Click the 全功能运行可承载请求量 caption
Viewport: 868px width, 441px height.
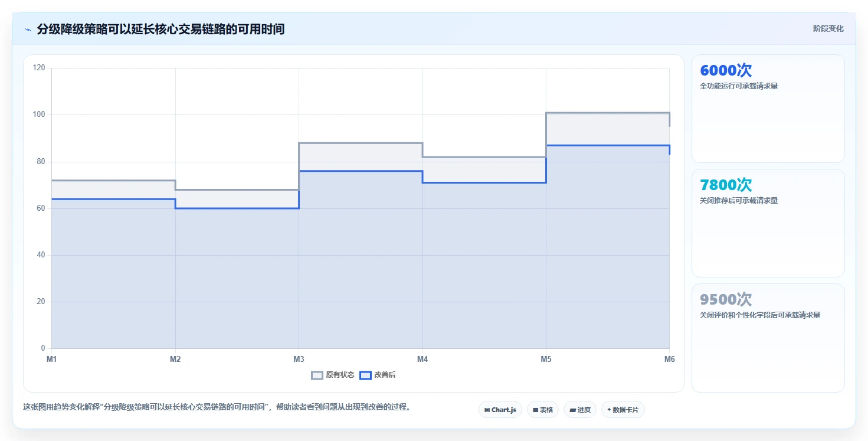click(739, 86)
